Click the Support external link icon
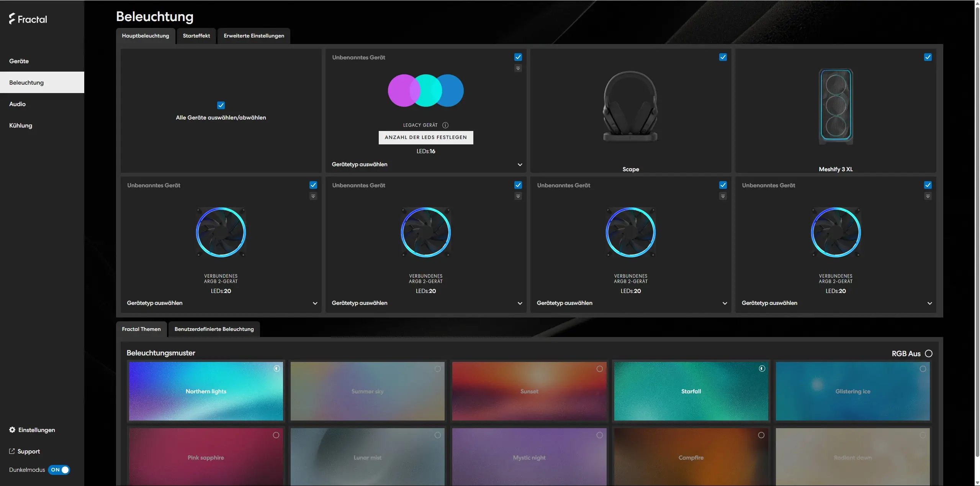 tap(12, 451)
